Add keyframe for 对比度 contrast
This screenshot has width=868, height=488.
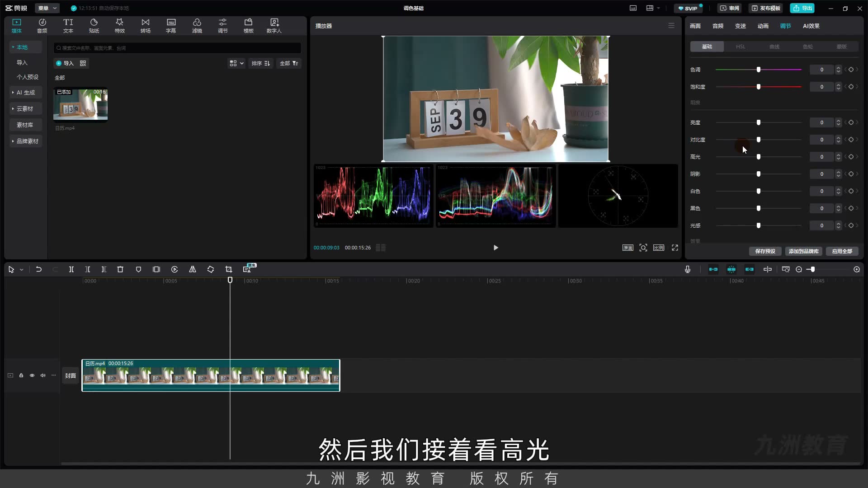coord(851,140)
